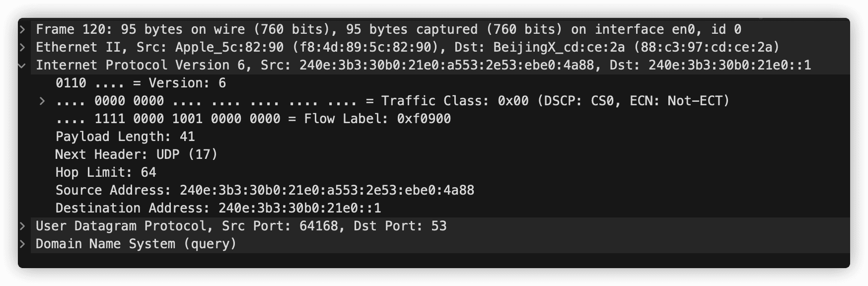Viewport: 868px width, 286px height.
Task: Collapse the Internet Protocol Version 6 section
Action: pos(22,65)
